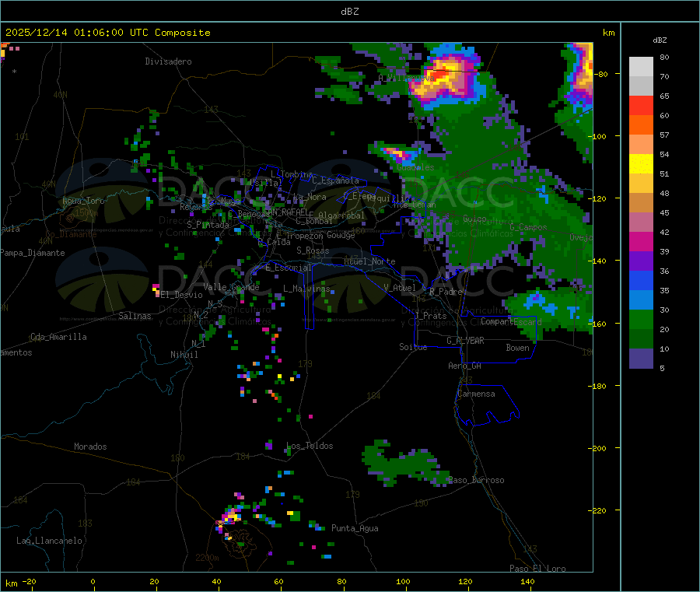This screenshot has height=592, width=700.
Task: Click the Carmensa location label
Action: 476,394
